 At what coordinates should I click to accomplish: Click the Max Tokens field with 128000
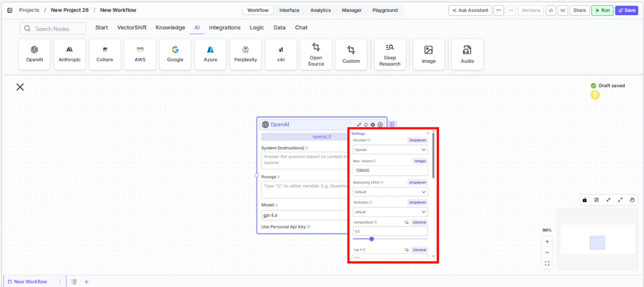point(390,170)
